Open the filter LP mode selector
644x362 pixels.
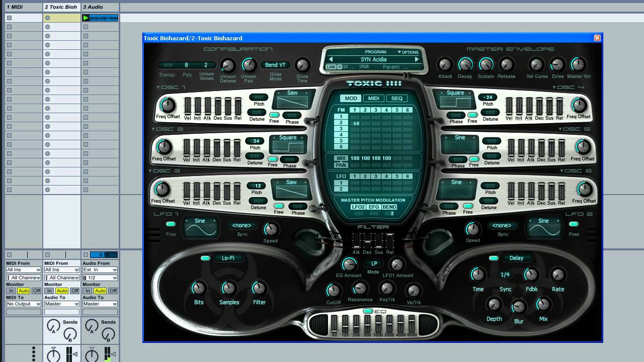click(374, 263)
